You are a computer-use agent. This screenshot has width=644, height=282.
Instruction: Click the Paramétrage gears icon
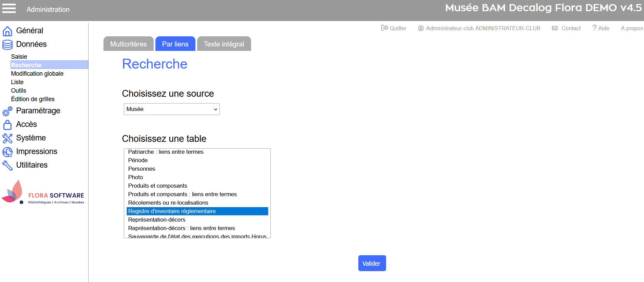coord(7,111)
